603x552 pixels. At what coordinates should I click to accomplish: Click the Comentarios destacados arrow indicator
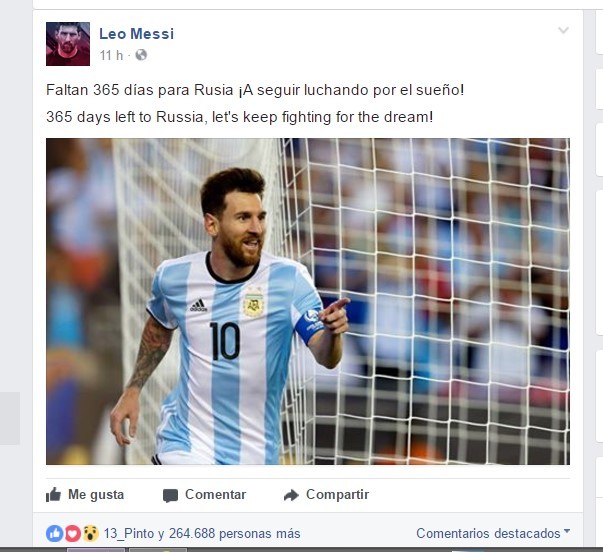(x=567, y=531)
